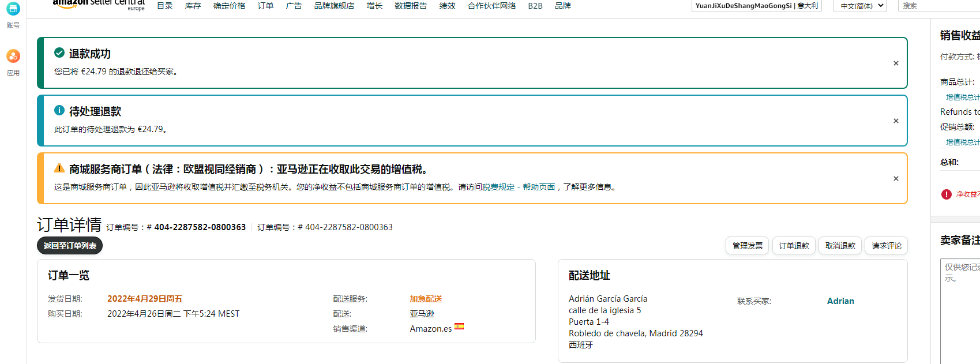Open the 订单 menu in top navigation
Viewport: 980px width, 364px height.
tap(265, 6)
